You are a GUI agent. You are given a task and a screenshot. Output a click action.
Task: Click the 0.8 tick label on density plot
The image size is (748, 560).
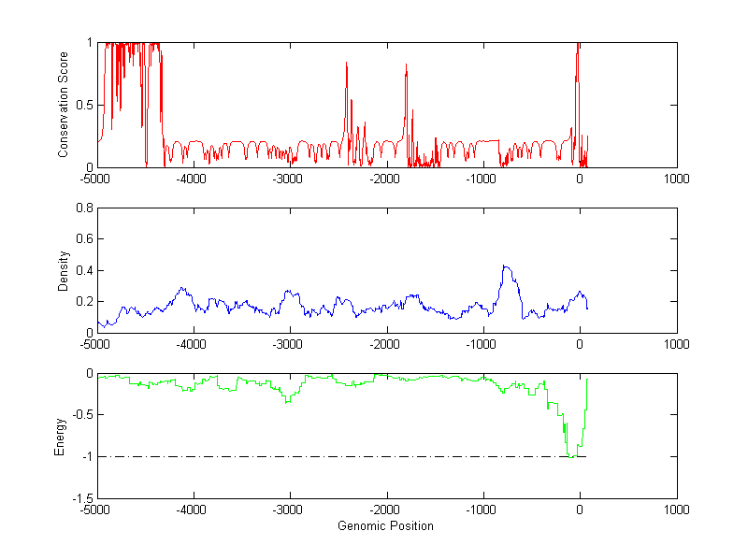[x=83, y=208]
